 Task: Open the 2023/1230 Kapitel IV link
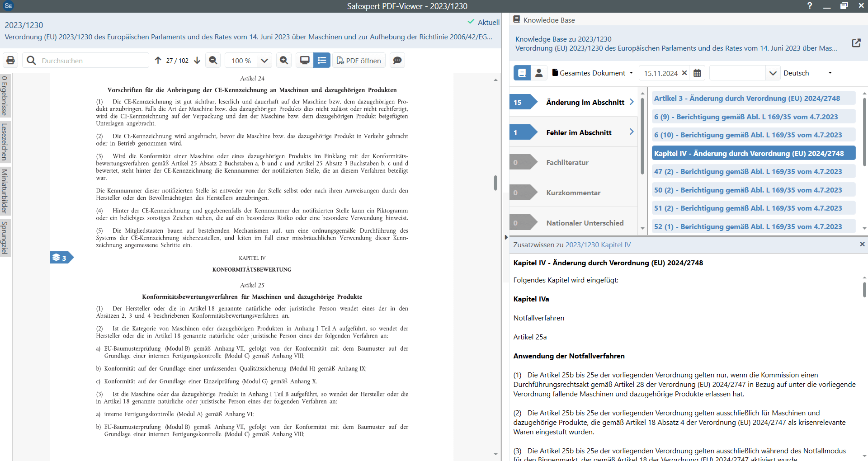point(598,245)
